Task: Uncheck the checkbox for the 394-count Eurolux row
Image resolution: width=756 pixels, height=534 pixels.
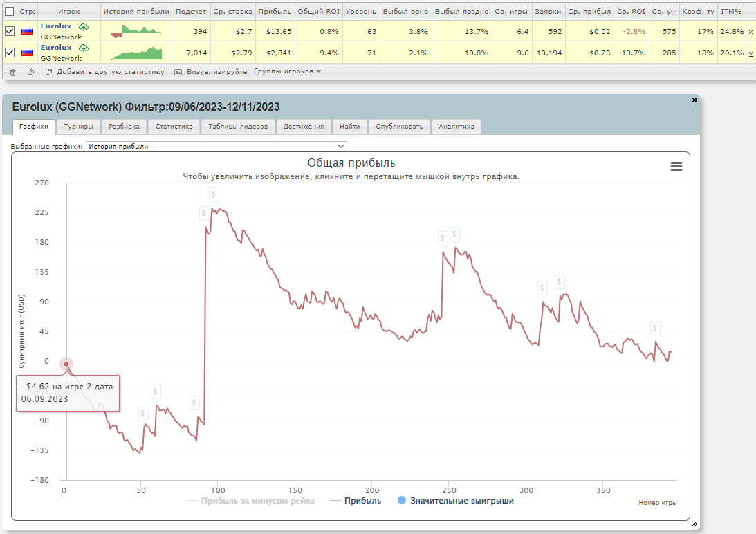Action: (x=10, y=31)
